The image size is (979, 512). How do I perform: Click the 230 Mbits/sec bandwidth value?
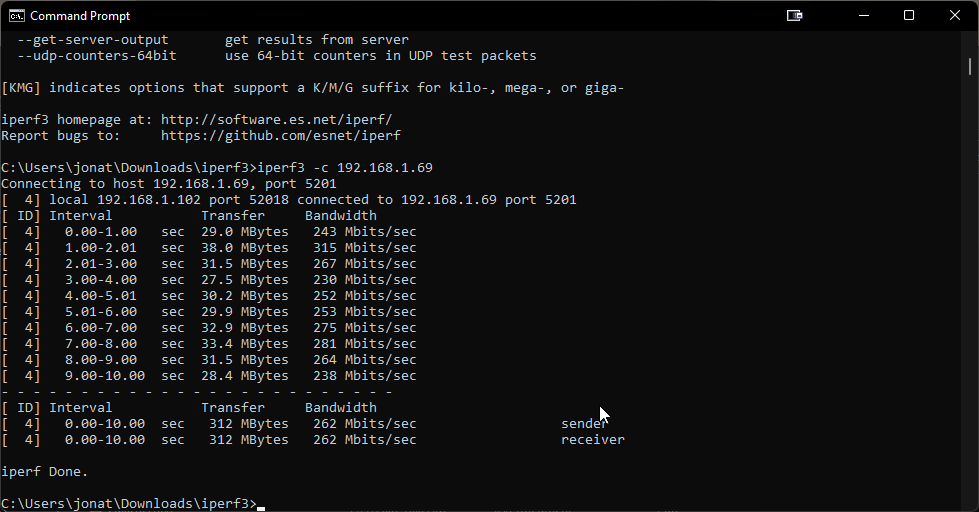click(365, 280)
